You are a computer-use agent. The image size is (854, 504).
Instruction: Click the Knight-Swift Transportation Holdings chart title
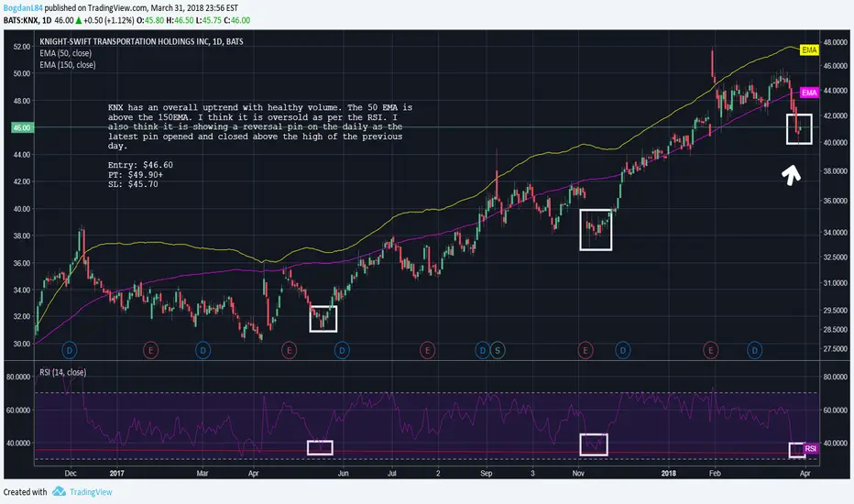142,41
